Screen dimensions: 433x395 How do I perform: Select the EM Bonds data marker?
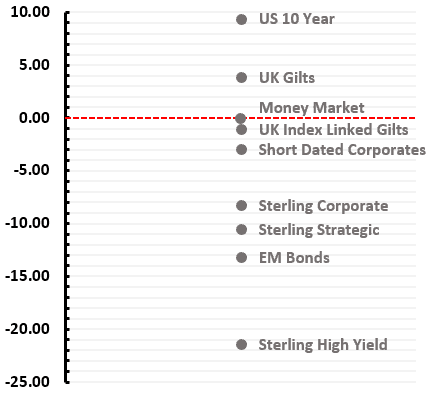tap(241, 258)
